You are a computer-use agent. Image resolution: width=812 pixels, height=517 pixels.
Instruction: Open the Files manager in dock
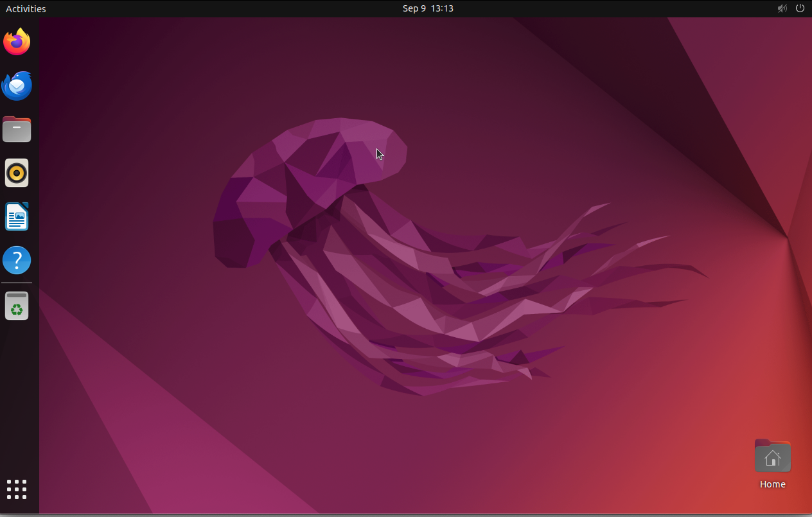point(17,129)
